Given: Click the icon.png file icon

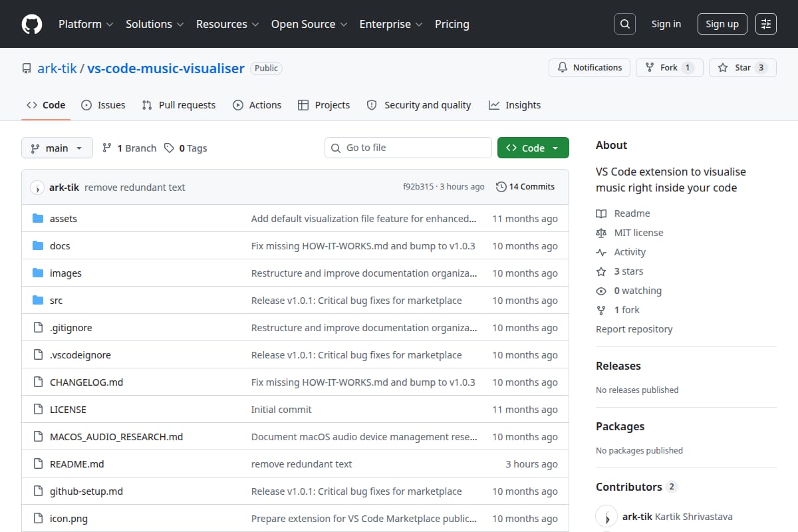Looking at the screenshot, I should (38, 519).
